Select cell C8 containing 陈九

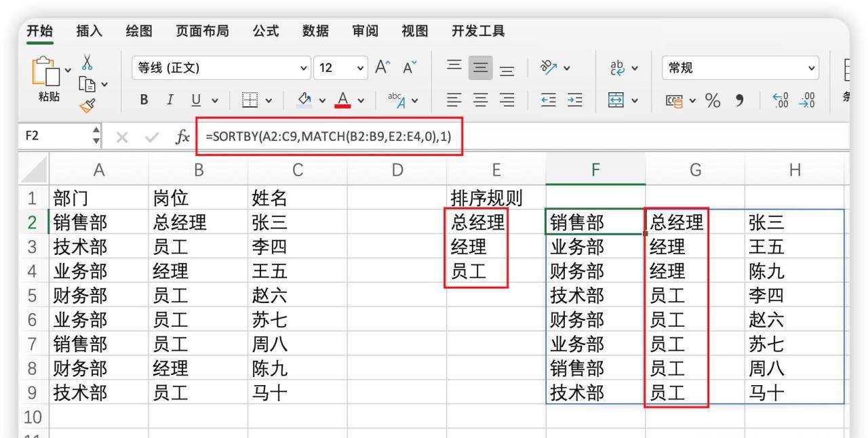tap(298, 368)
